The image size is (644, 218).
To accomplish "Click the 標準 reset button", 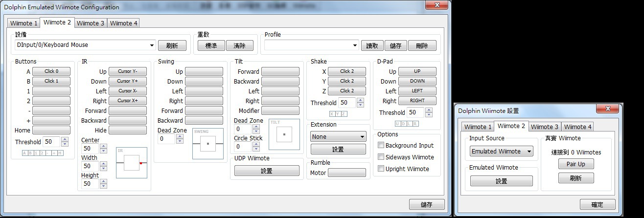I will pyautogui.click(x=211, y=45).
